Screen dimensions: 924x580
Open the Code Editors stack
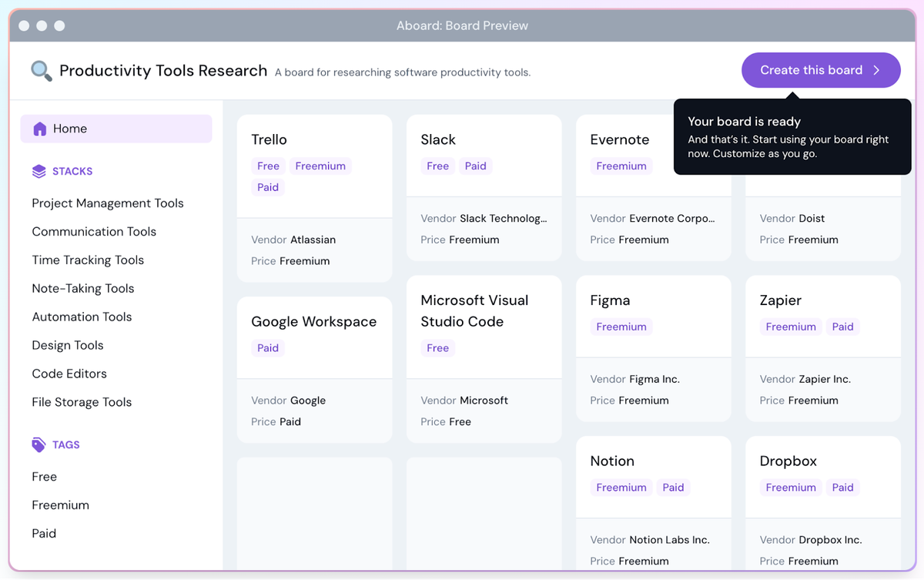(69, 373)
